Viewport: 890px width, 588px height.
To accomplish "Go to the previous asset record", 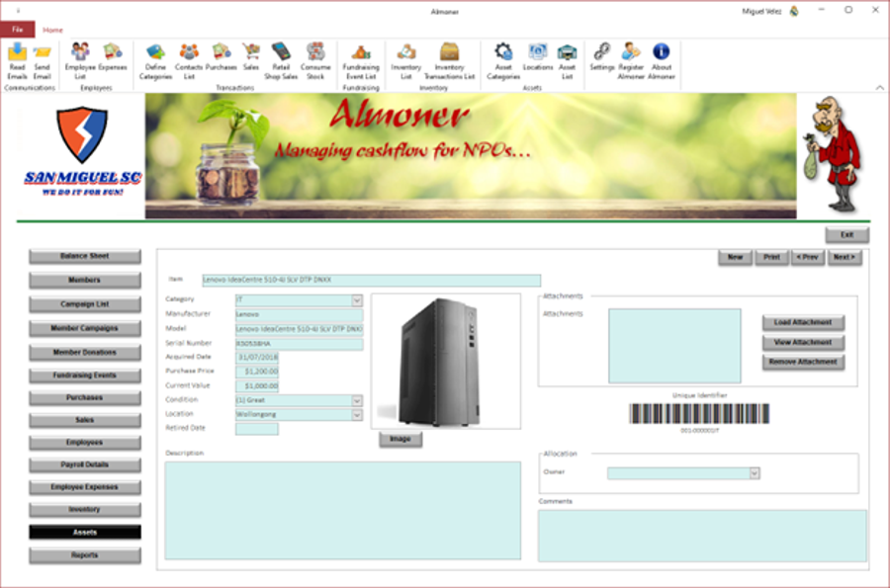I will tap(807, 257).
